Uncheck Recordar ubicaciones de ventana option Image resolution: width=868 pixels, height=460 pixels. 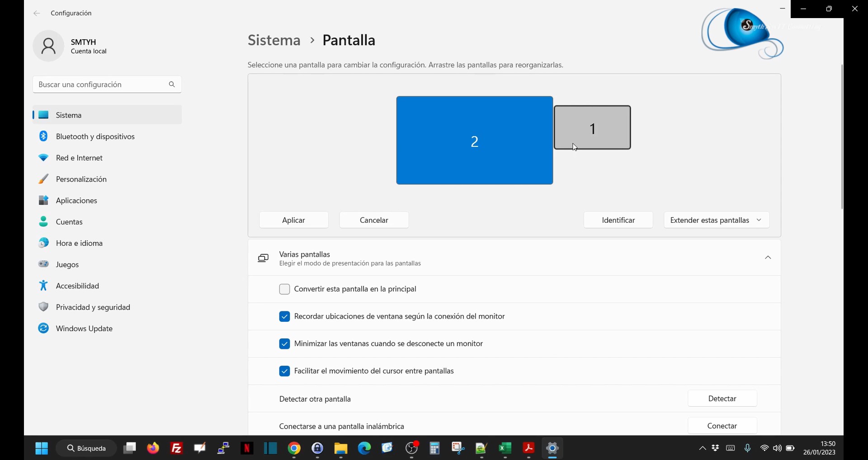pos(284,317)
